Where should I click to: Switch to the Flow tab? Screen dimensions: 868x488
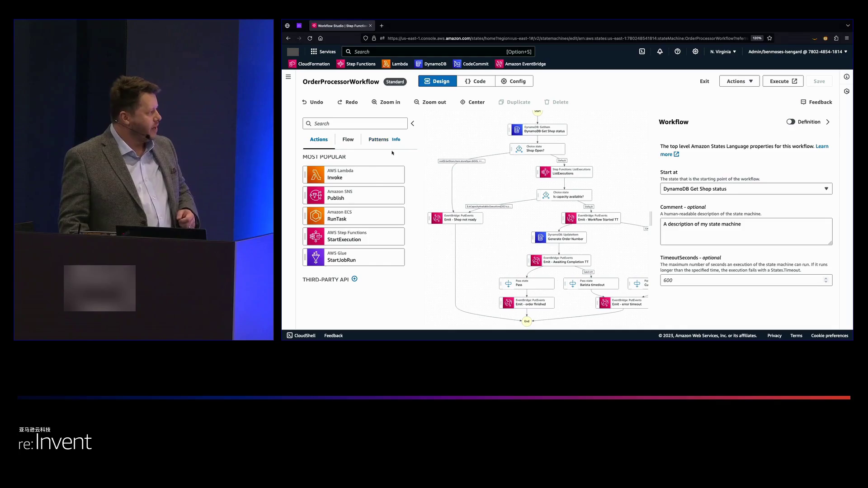[348, 139]
